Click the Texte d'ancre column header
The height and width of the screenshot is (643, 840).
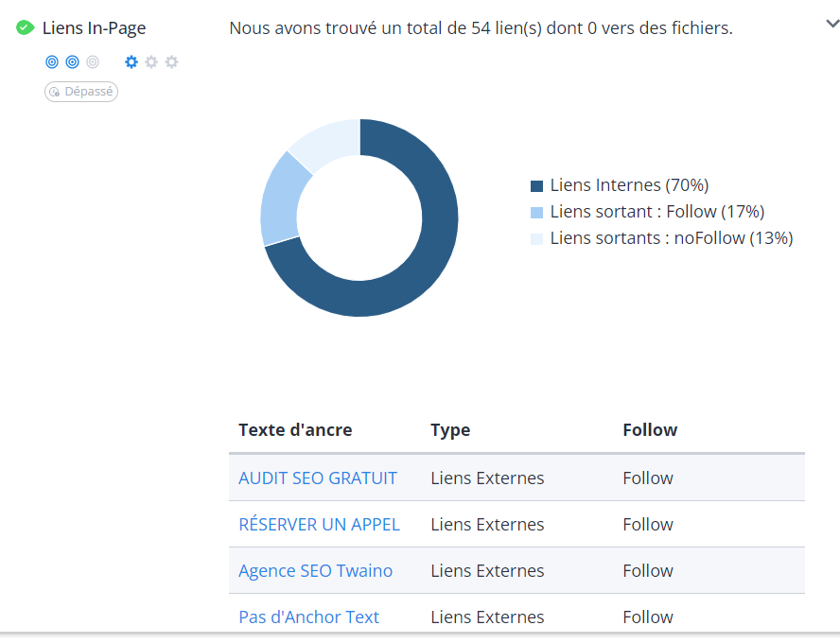click(295, 430)
